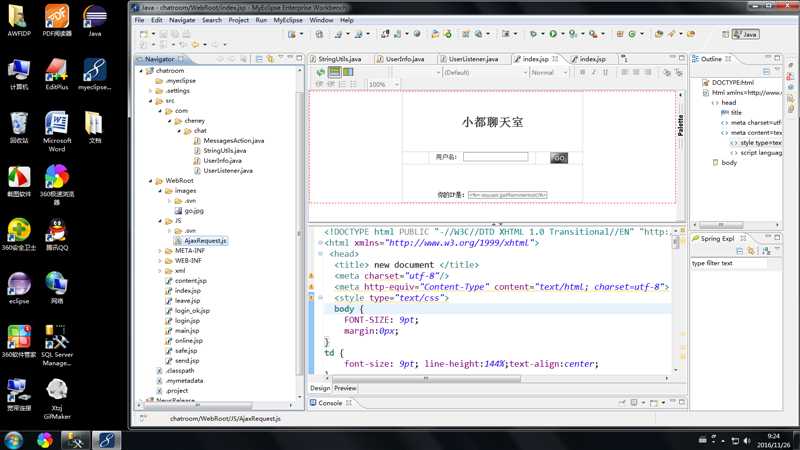Toggle the split horizontal view icon
Screen dimensions: 800x450
[x=335, y=72]
